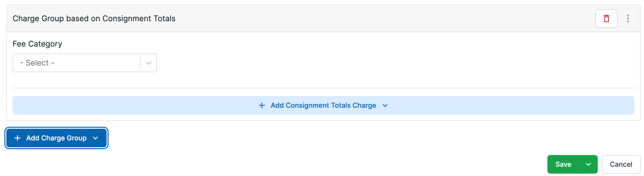Click the Add Consignment Totals Charge text
This screenshot has width=644, height=176.
click(x=323, y=105)
